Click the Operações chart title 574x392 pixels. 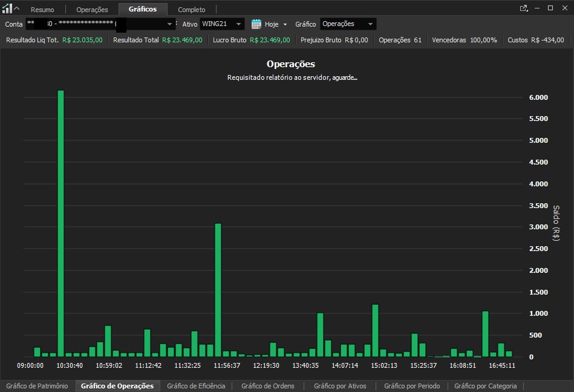[291, 64]
